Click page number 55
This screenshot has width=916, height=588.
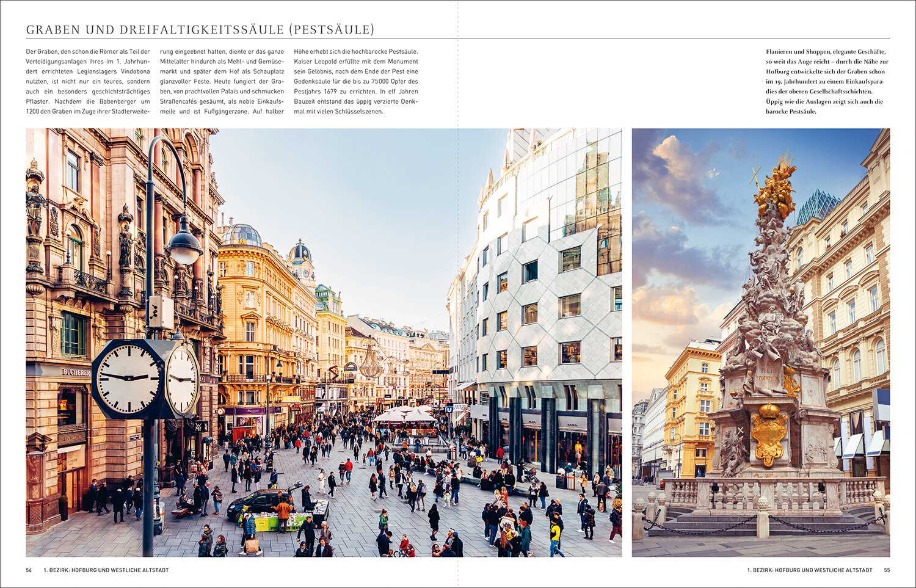tap(887, 570)
